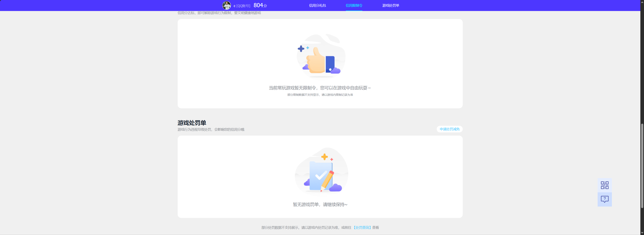Screen dimensions: 644x235
Task: Click the text 信用分达标，即可解除游戏行为限制
Action: coord(204,13)
